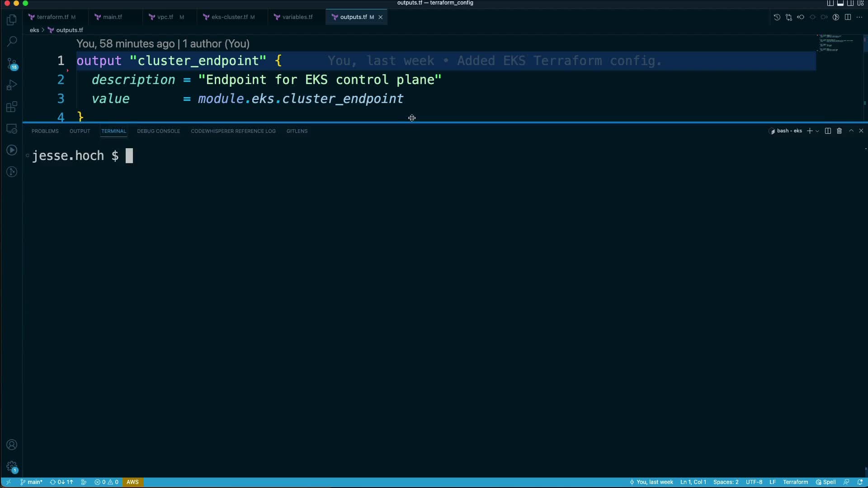Switch to the eks-cluster.tf tab
The image size is (868, 488).
pyautogui.click(x=229, y=17)
